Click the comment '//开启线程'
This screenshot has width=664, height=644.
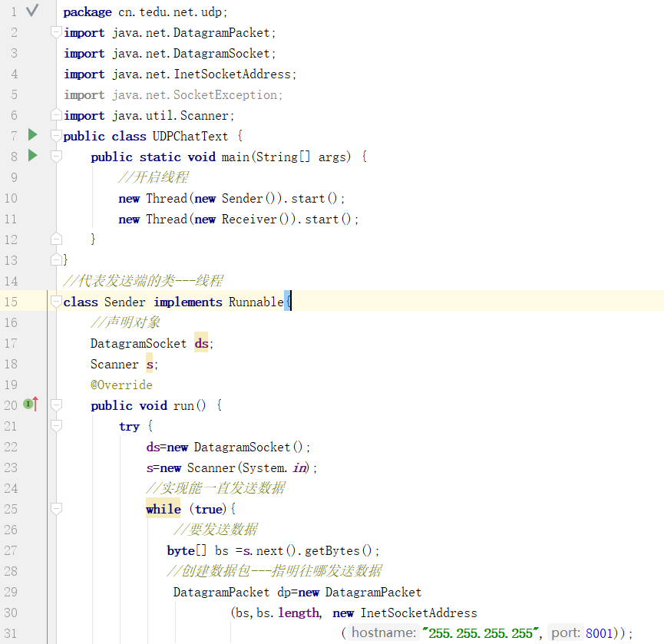point(154,177)
